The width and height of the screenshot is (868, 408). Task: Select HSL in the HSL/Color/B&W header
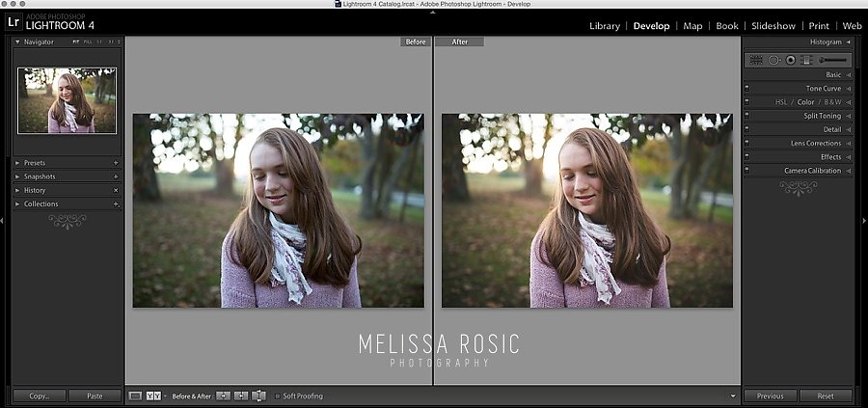pyautogui.click(x=780, y=102)
